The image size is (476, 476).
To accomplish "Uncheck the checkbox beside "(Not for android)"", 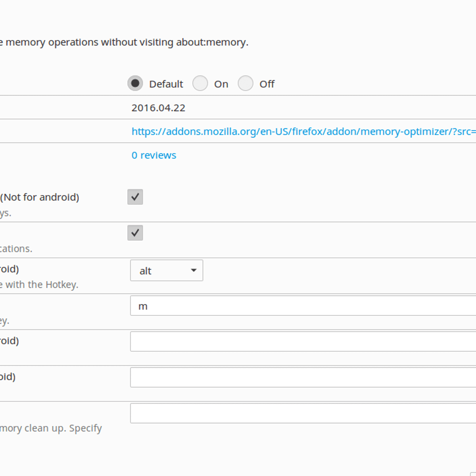I will 135,197.
